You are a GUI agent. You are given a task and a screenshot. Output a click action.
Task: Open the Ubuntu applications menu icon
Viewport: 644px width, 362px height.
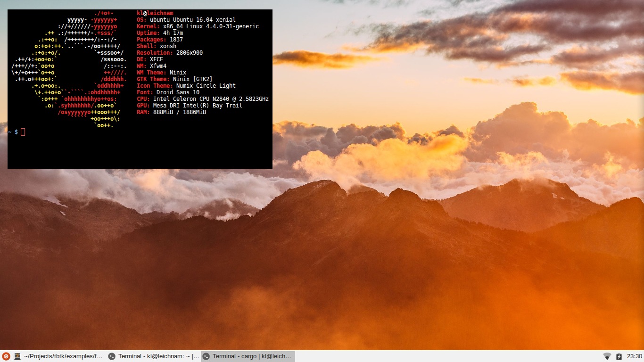coord(6,356)
